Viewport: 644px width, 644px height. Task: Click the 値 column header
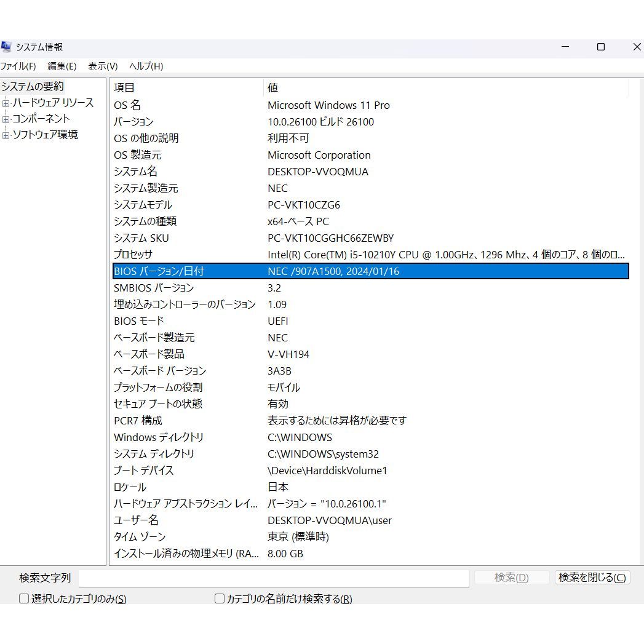pyautogui.click(x=447, y=87)
